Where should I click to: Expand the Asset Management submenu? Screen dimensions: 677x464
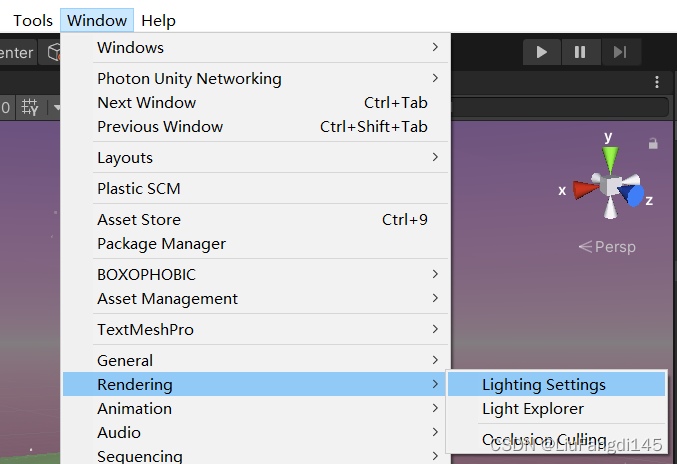coord(256,299)
